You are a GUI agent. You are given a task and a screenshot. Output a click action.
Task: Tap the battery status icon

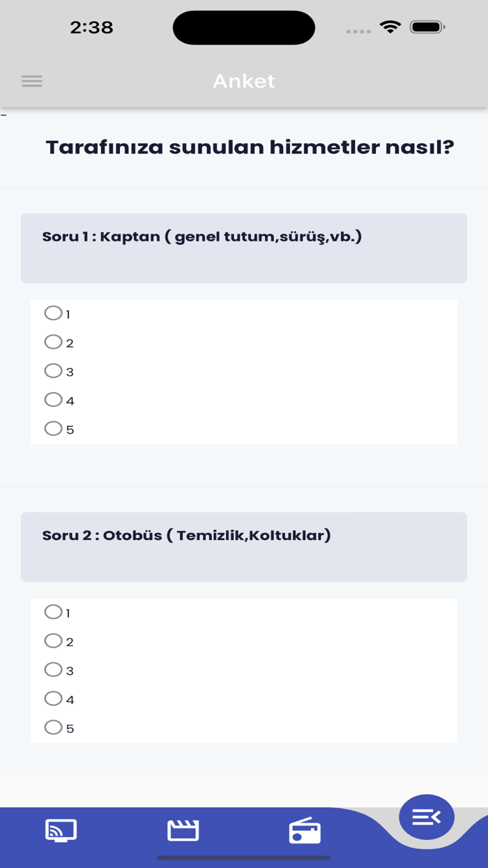[427, 27]
